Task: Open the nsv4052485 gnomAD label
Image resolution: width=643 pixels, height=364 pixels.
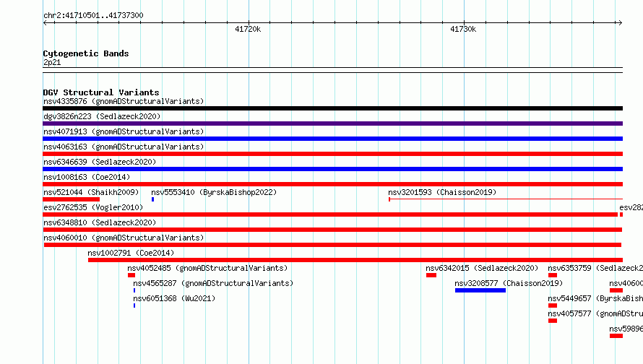Action: [x=207, y=268]
